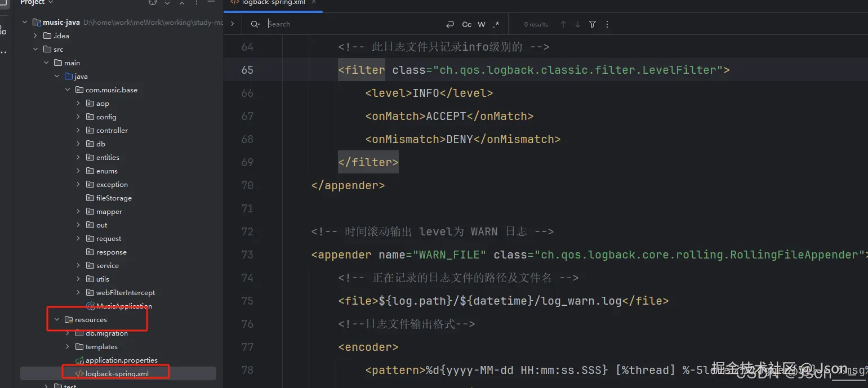Open search history magnifier dropdown
Image resolution: width=868 pixels, height=388 pixels.
click(256, 24)
